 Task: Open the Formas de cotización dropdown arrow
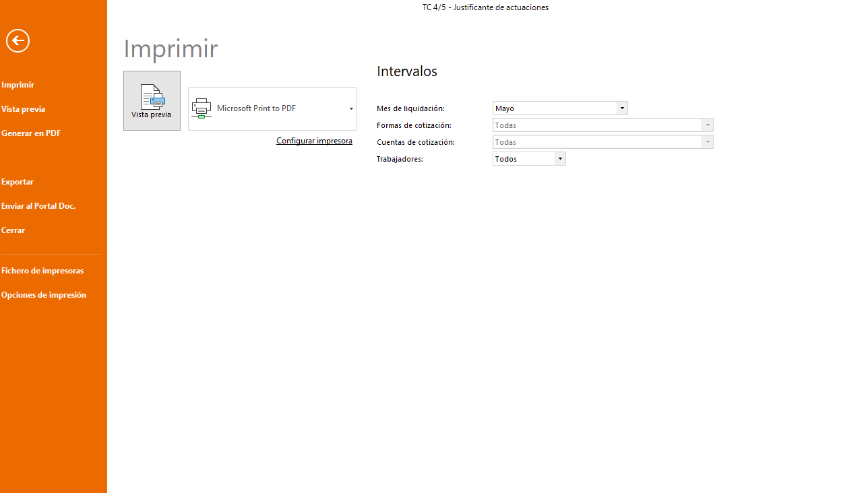point(707,125)
